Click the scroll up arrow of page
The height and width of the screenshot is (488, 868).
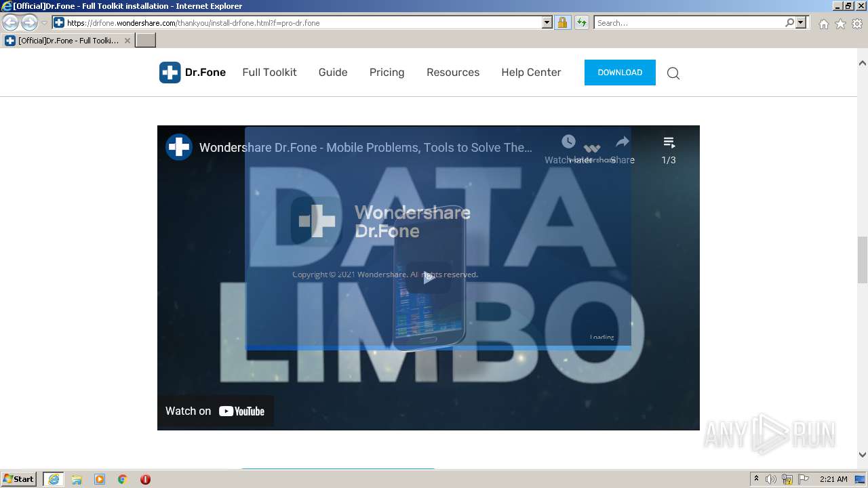tap(863, 63)
